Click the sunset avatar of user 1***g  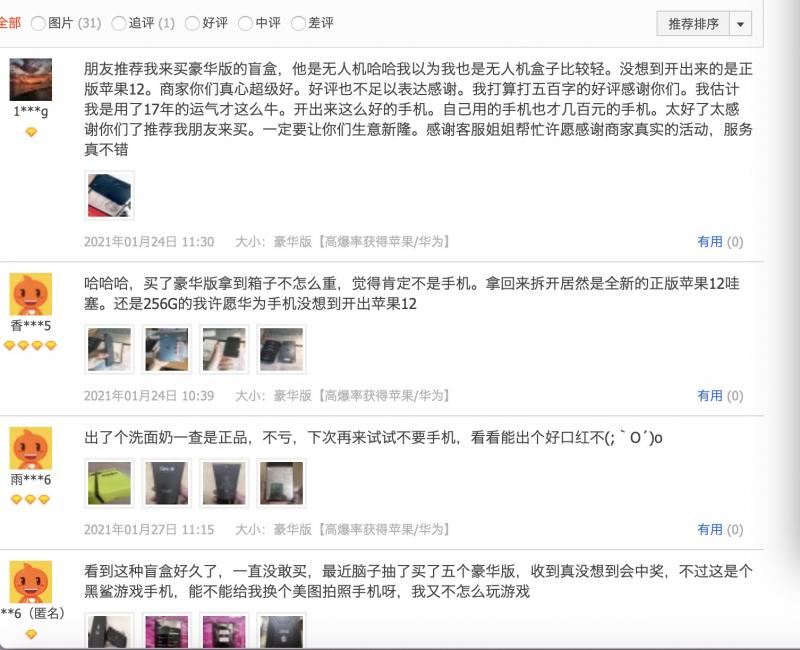[31, 80]
